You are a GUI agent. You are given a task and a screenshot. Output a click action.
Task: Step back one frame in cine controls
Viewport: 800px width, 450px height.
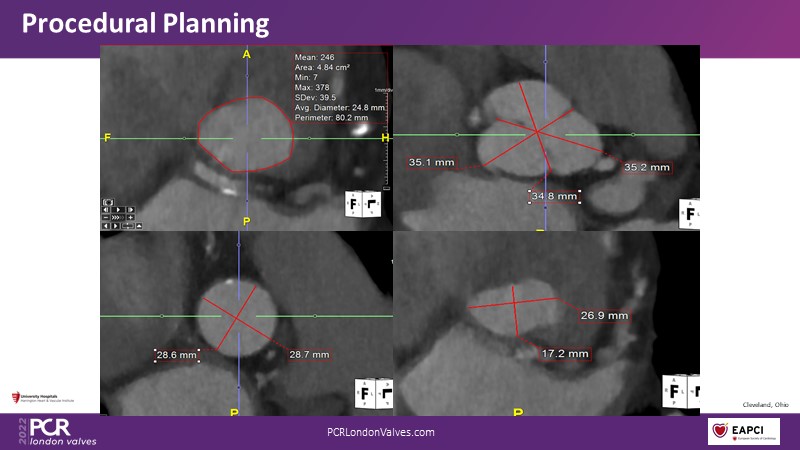click(106, 210)
